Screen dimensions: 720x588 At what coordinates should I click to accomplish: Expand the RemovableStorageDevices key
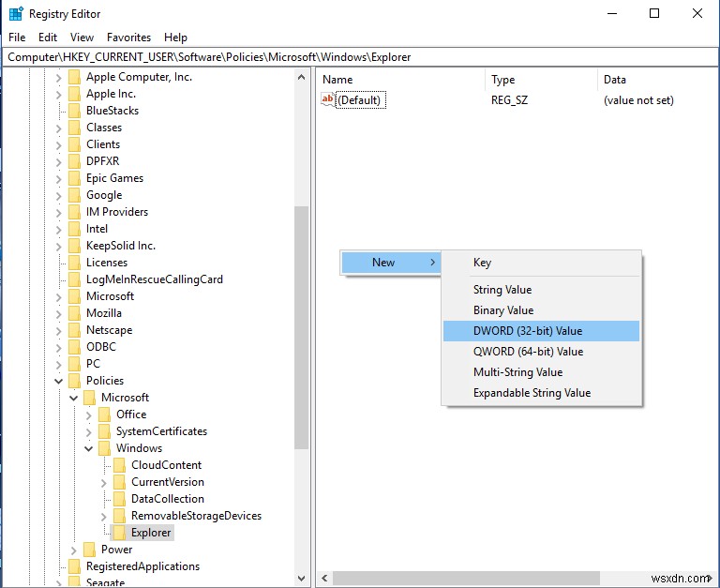(x=104, y=517)
